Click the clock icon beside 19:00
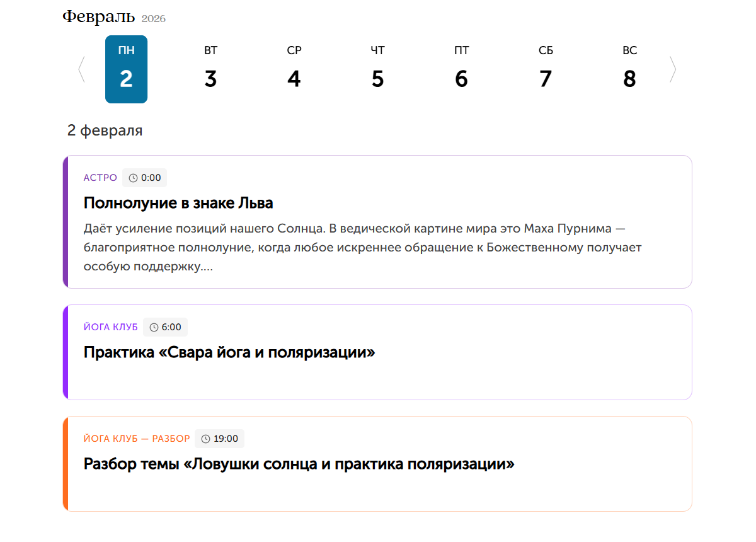This screenshot has width=756, height=542. click(x=205, y=439)
